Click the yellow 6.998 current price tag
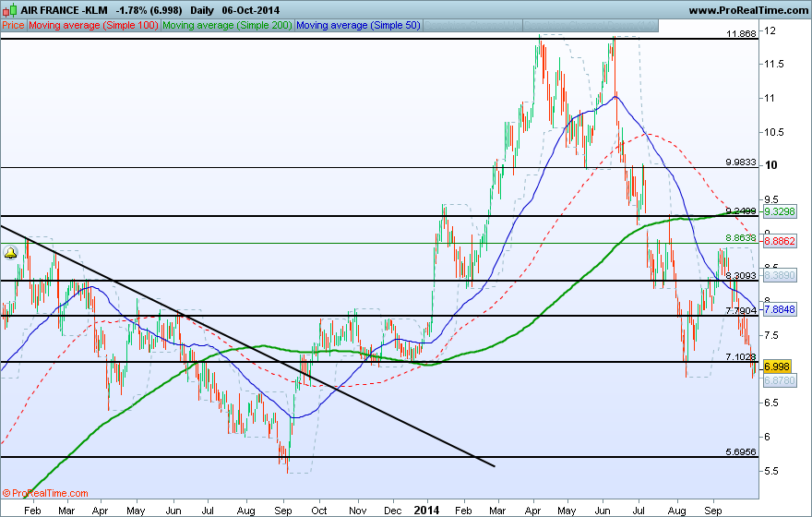Screen dimensions: 812x517 tap(777, 367)
